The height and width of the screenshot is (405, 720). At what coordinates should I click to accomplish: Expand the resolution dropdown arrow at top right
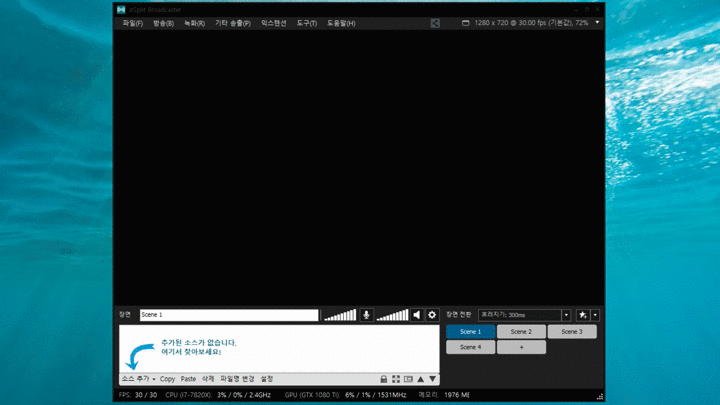click(x=597, y=22)
